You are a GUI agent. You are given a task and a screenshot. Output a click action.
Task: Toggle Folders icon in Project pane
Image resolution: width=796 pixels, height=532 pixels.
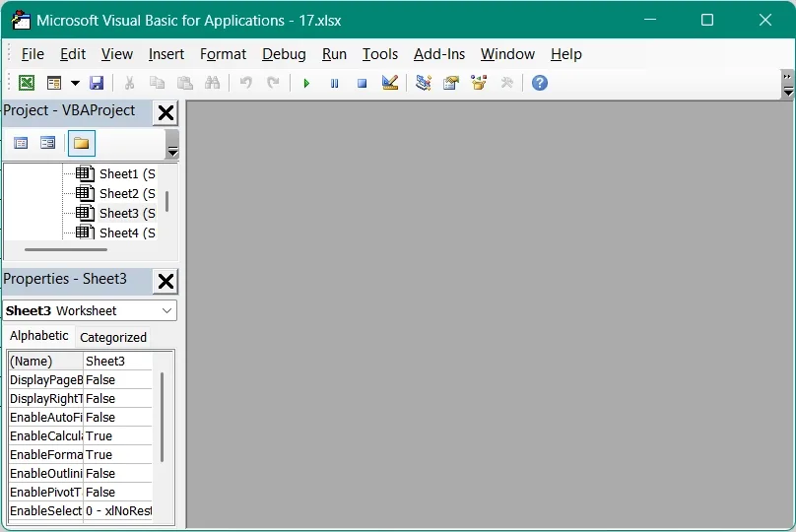click(81, 143)
